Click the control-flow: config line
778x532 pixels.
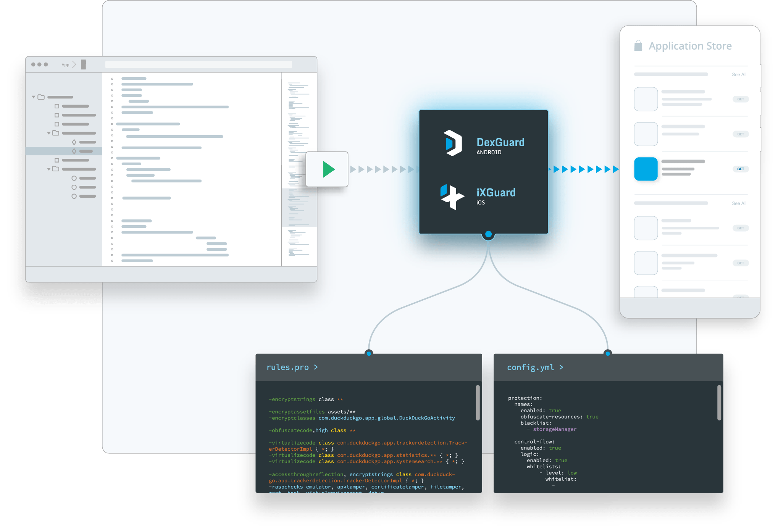coord(534,442)
